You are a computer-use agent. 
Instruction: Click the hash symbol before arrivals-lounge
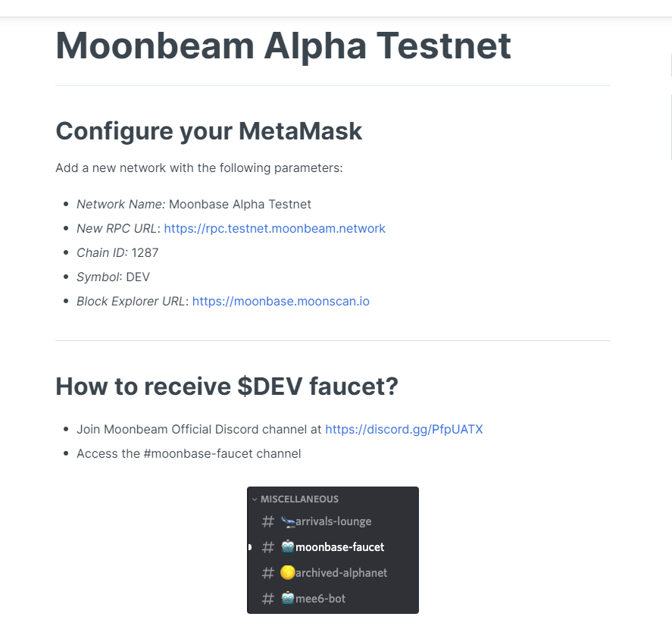(x=267, y=521)
